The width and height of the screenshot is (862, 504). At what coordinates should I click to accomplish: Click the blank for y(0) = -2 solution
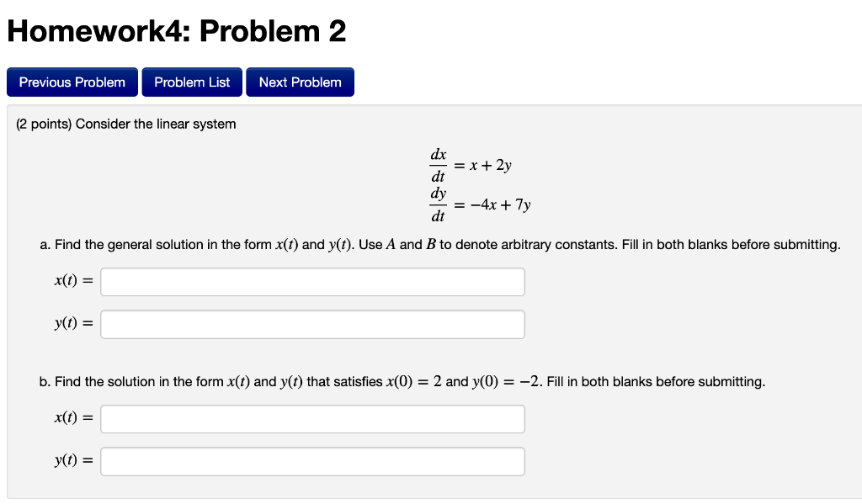pos(312,461)
